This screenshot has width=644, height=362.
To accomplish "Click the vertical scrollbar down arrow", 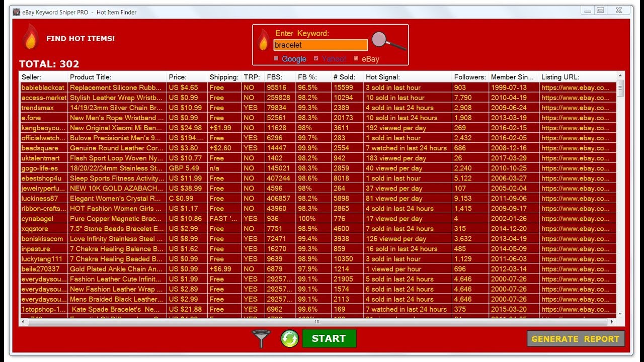I will pos(620,314).
